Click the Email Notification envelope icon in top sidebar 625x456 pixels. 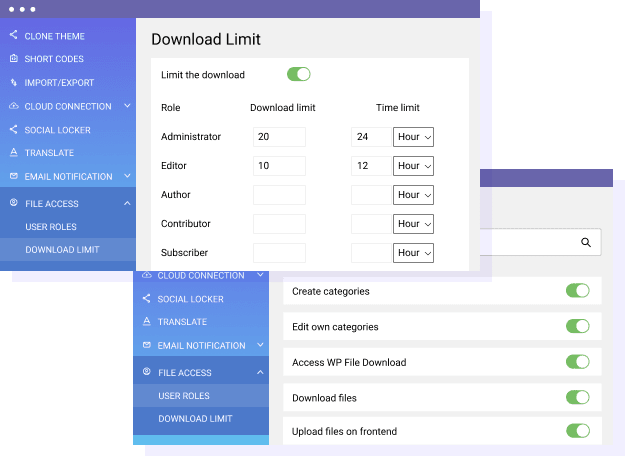pyautogui.click(x=13, y=176)
